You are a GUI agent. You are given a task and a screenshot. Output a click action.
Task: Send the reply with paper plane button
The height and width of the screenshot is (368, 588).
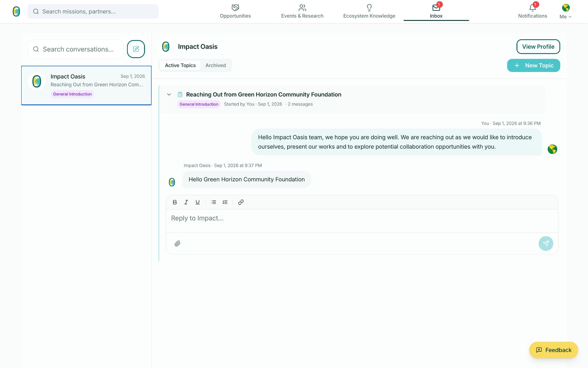546,243
